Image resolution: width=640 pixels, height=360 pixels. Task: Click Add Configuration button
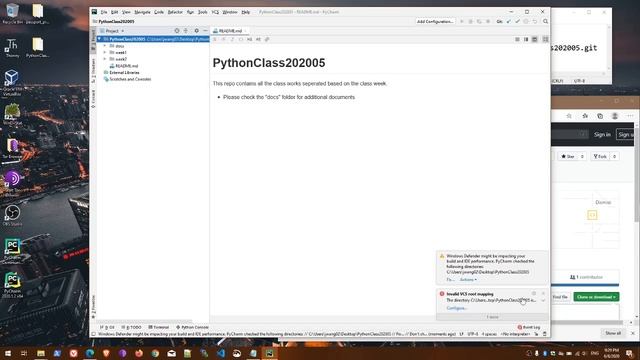click(x=435, y=21)
